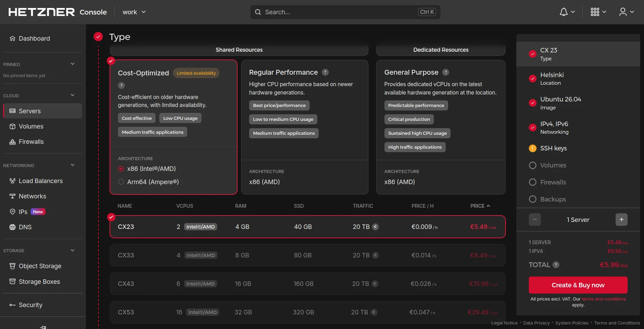Decrease the server count with minus
Image resolution: width=644 pixels, height=329 pixels.
535,220
